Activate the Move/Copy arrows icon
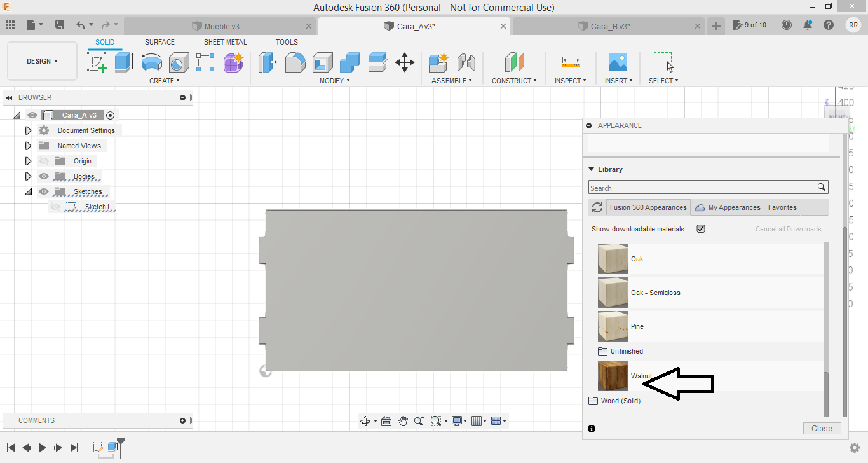The height and width of the screenshot is (463, 868). point(405,62)
